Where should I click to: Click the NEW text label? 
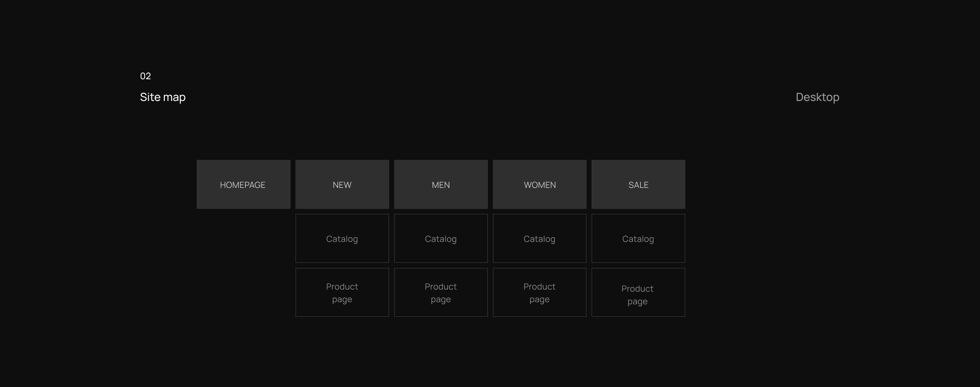point(342,185)
